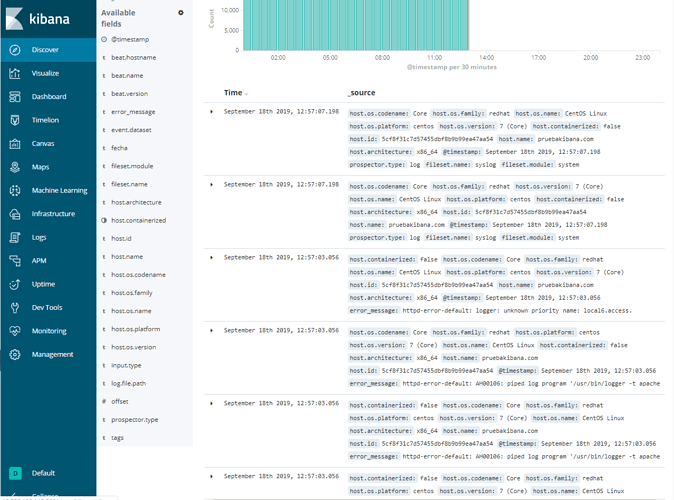Click the Default space avatar icon
This screenshot has height=500, width=674.
(x=15, y=473)
